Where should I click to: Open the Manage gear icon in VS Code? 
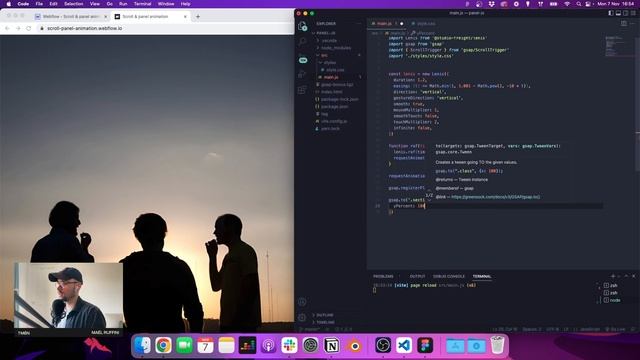(302, 317)
